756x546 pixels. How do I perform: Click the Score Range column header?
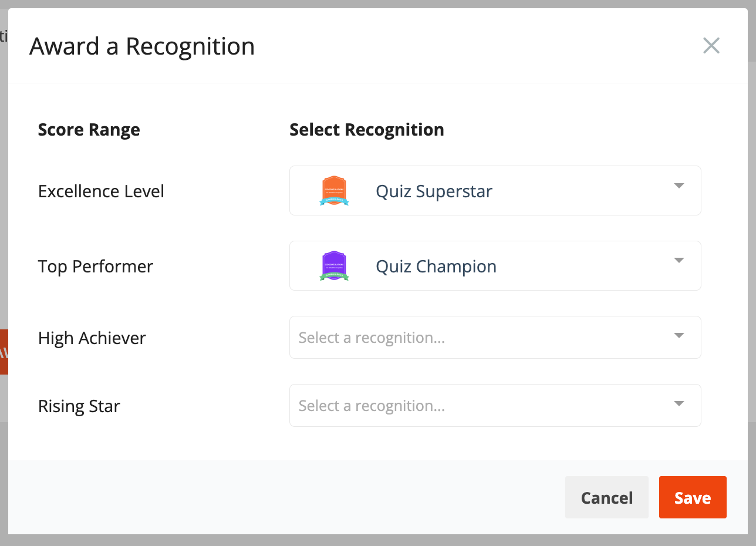point(89,130)
